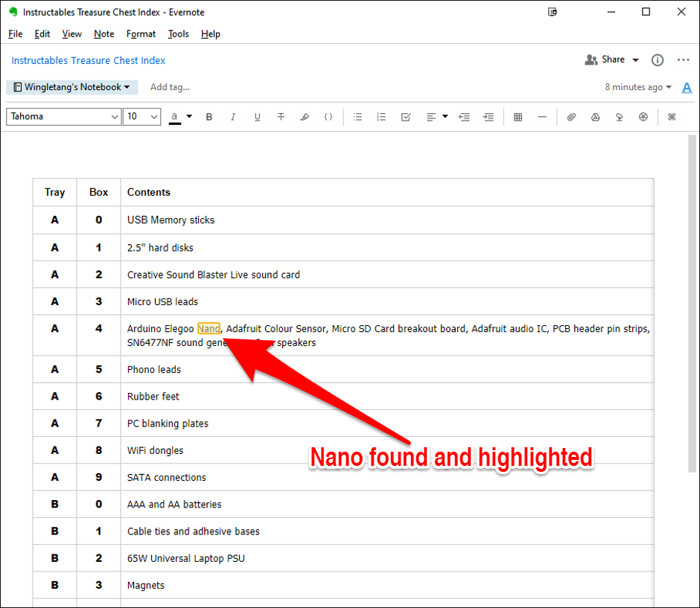Expand the alignment options arrow
The width and height of the screenshot is (700, 608).
click(445, 116)
